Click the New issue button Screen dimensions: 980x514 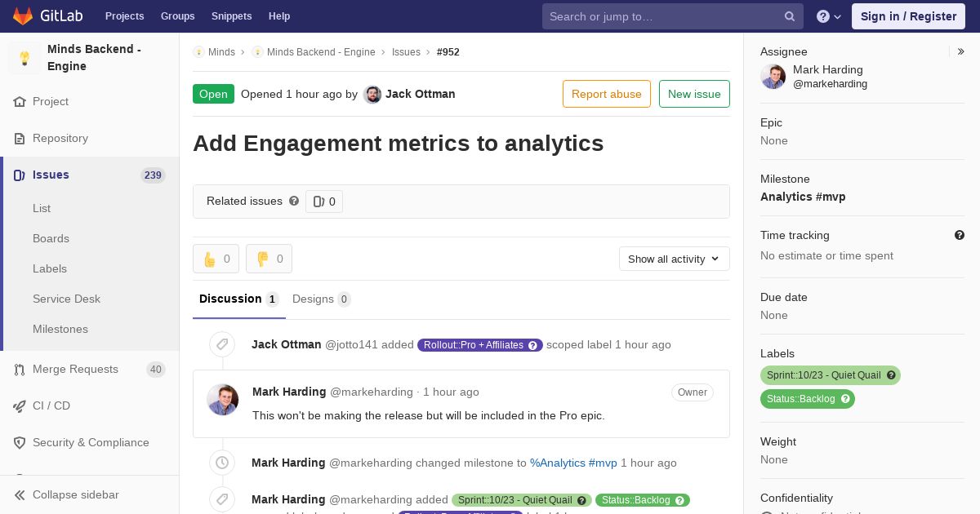coord(694,94)
